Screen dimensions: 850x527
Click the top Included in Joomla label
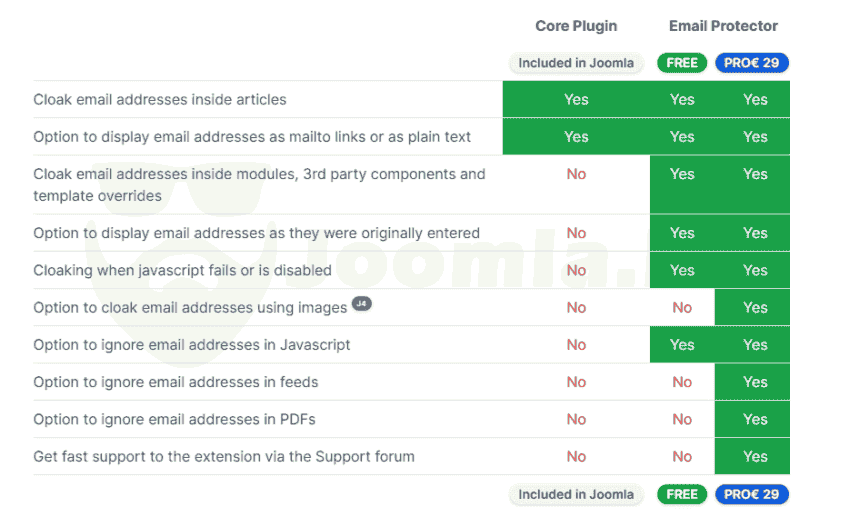(x=576, y=63)
